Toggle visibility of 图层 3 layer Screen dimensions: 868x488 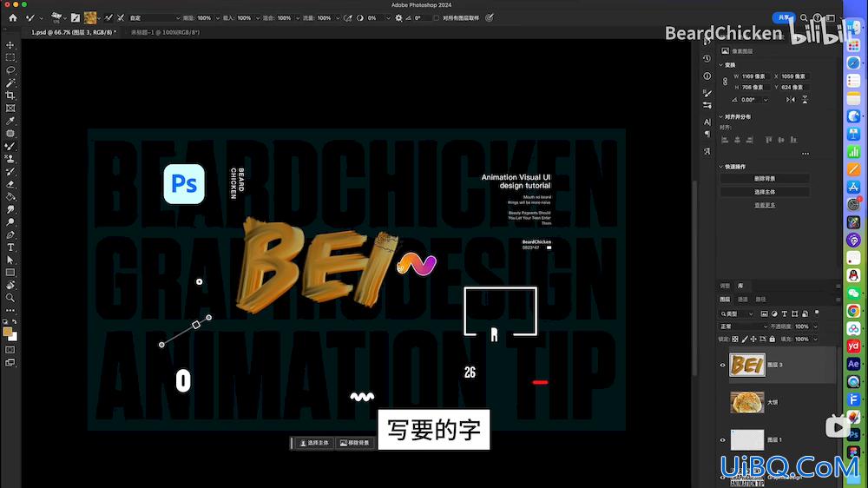coord(722,365)
